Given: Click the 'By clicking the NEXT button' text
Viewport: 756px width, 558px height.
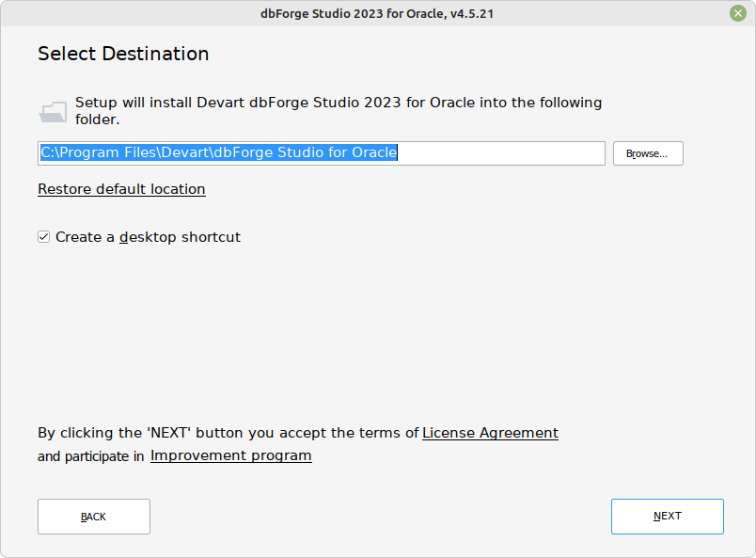Looking at the screenshot, I should [x=228, y=433].
